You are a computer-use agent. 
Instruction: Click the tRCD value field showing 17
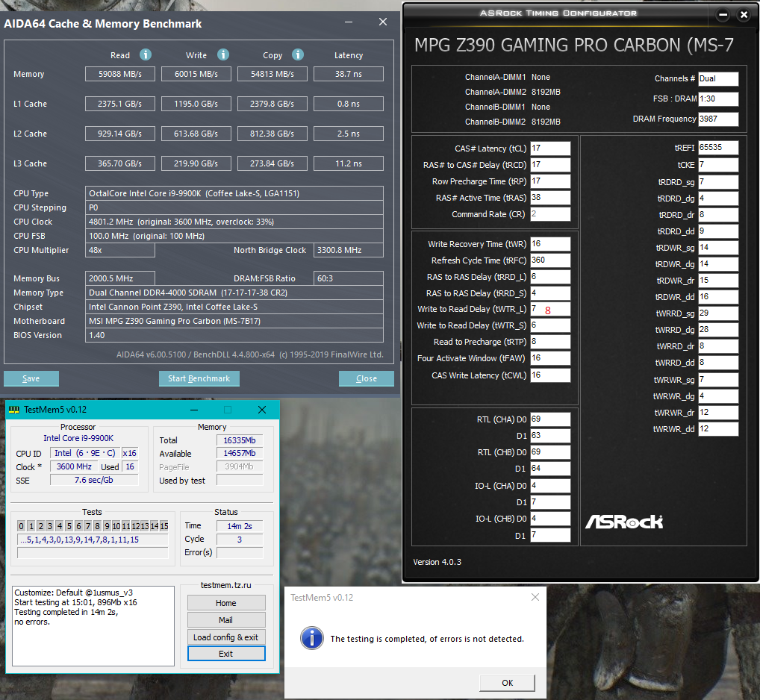[x=550, y=165]
